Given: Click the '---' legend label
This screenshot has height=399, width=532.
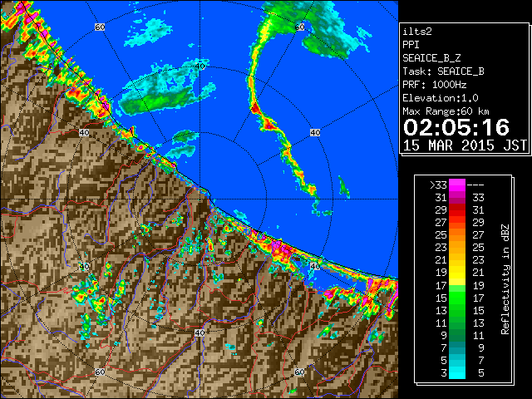Looking at the screenshot, I should coord(475,185).
